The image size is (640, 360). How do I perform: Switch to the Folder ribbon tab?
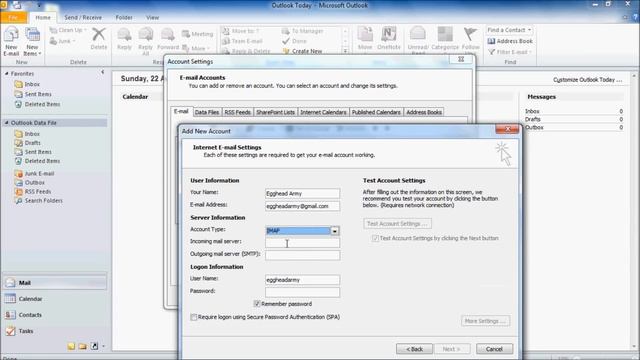coord(124,18)
